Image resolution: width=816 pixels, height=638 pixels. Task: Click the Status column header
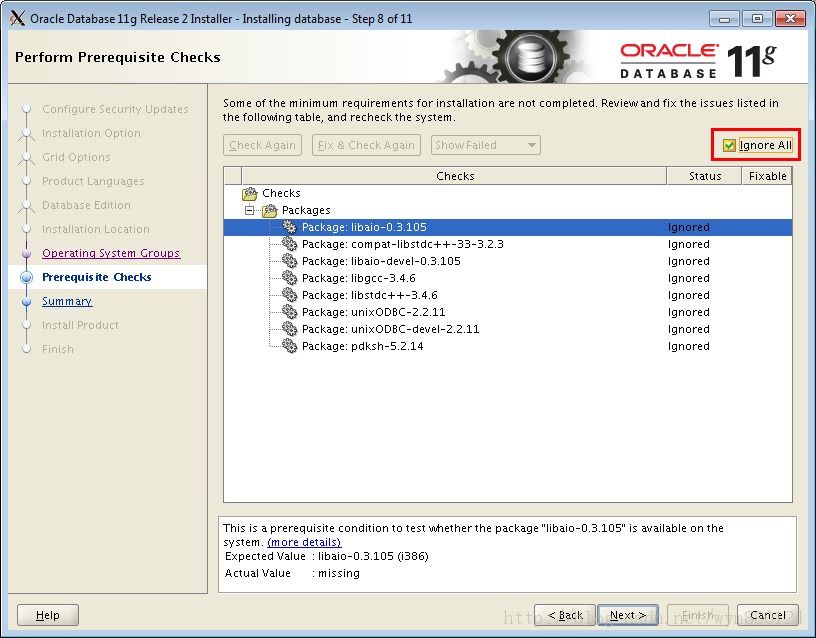[x=704, y=176]
